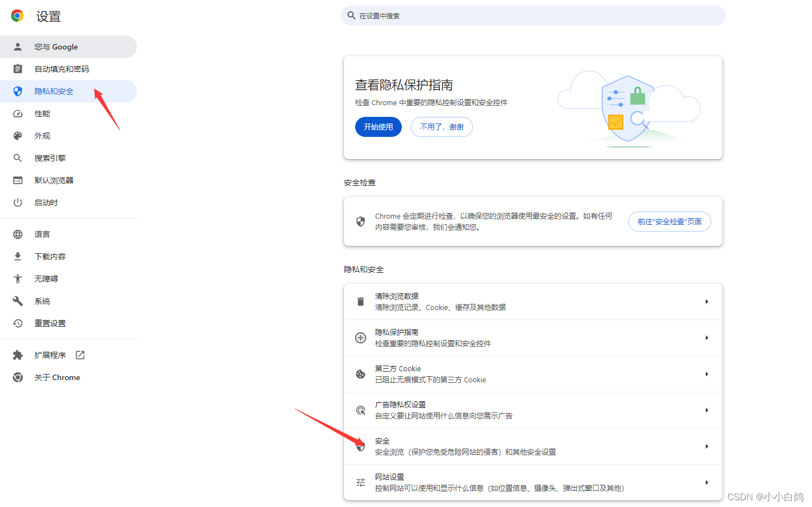Click the 清除浏览数据 title text
The image size is (812, 507).
tap(397, 296)
